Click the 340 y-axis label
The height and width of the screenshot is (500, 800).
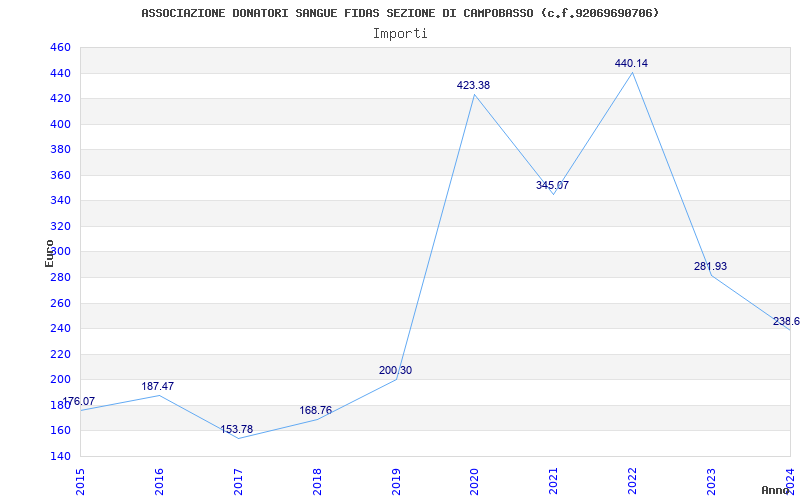(60, 201)
